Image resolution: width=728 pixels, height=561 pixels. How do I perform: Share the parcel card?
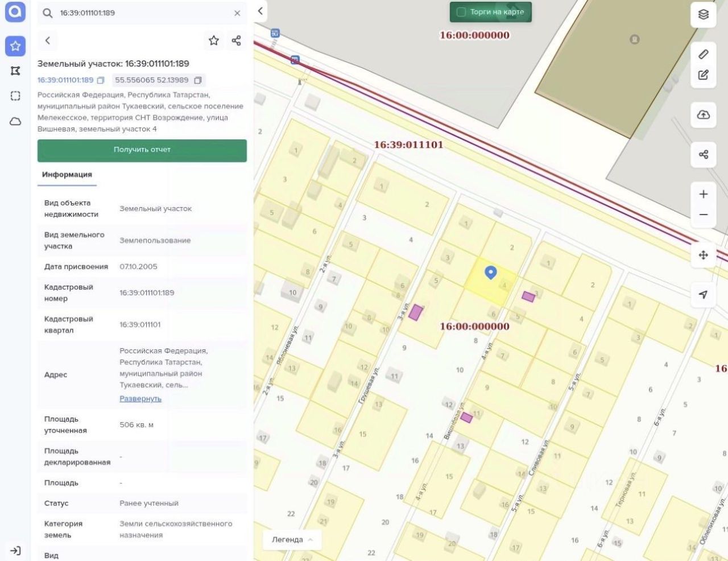237,40
